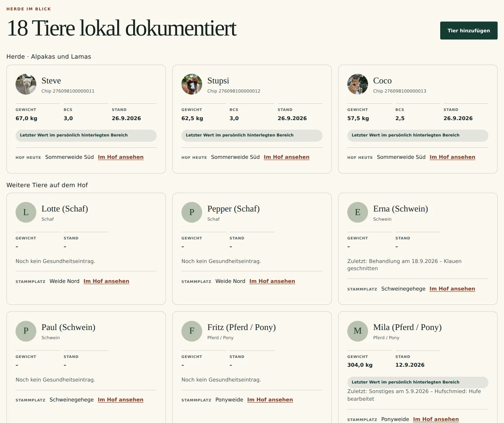Click Sommerweide Süd on Steve's card
The image size is (504, 423).
(x=69, y=157)
